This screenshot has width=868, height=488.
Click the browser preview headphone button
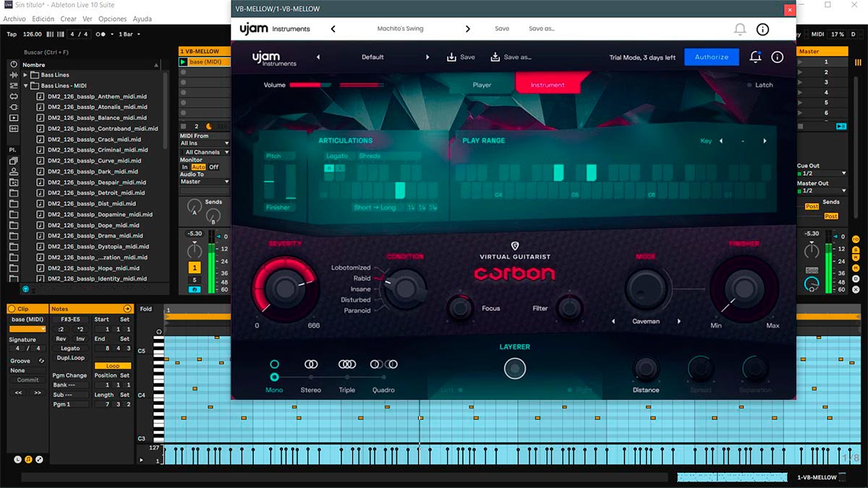(25, 289)
